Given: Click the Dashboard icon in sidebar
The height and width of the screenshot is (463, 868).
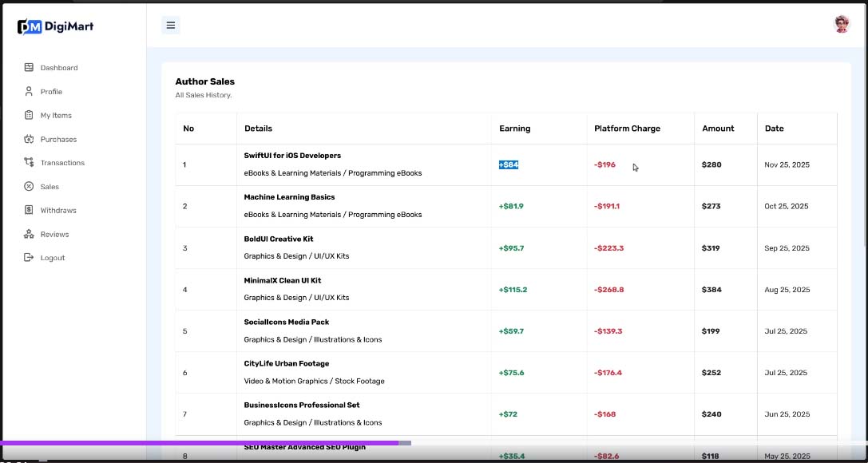Looking at the screenshot, I should 29,68.
